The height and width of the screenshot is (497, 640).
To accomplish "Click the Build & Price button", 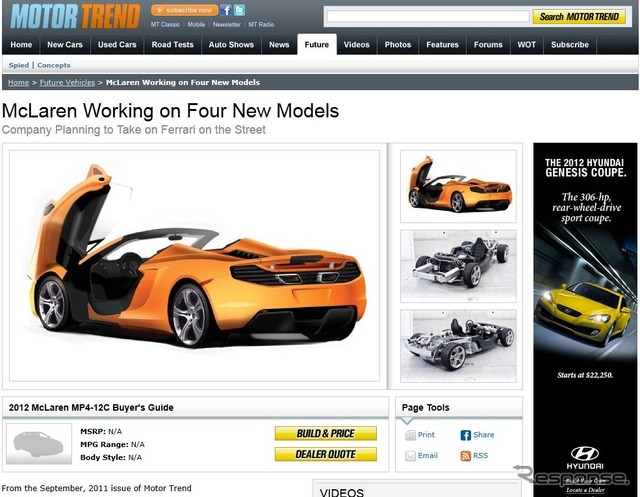I will tap(325, 433).
